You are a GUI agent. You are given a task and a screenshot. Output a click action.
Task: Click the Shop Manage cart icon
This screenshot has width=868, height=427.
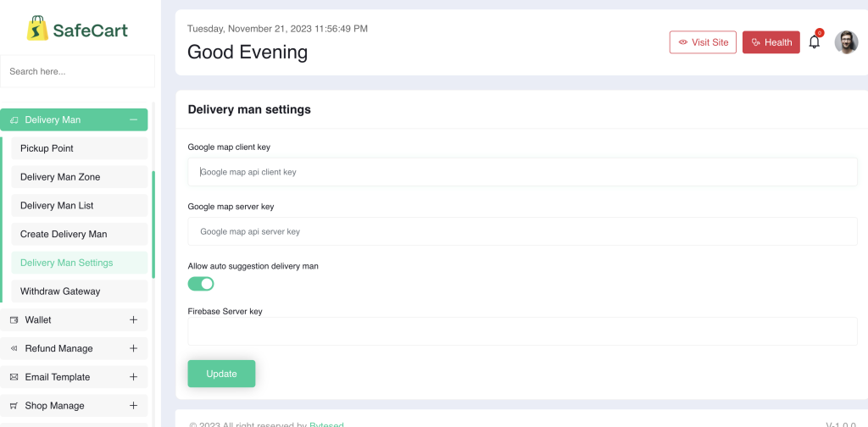tap(14, 406)
